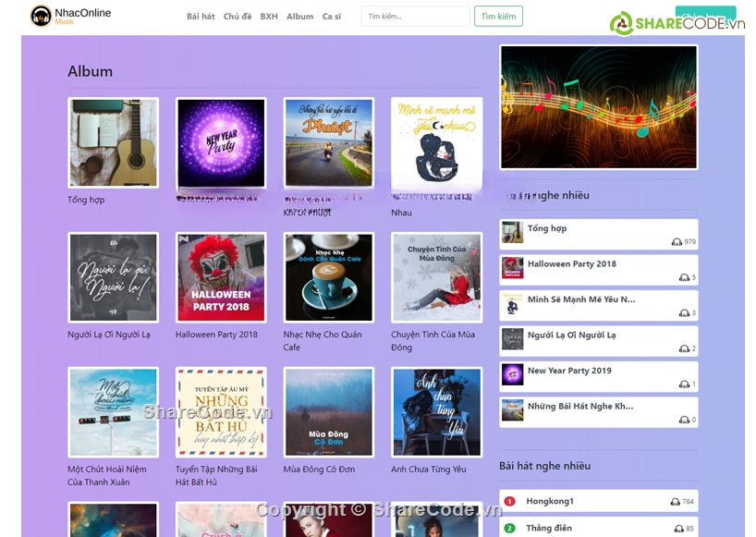This screenshot has height=537, width=756.
Task: Click the Album page heading
Action: click(x=91, y=71)
